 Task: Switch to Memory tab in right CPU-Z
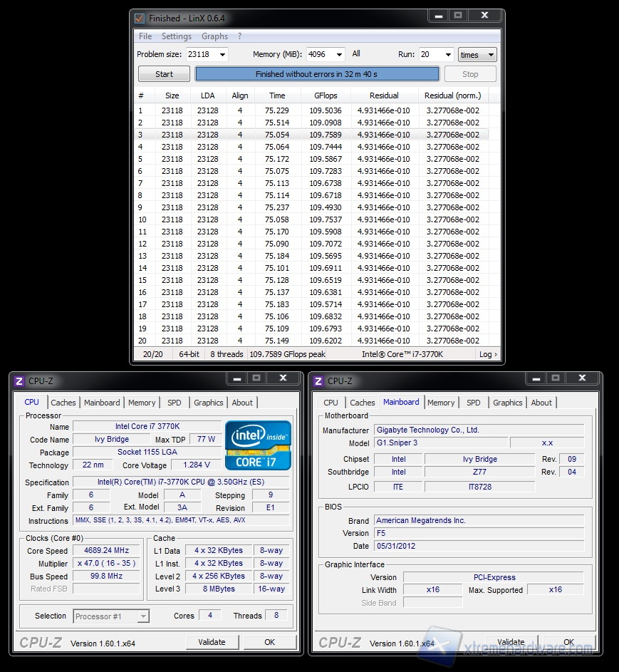[441, 403]
